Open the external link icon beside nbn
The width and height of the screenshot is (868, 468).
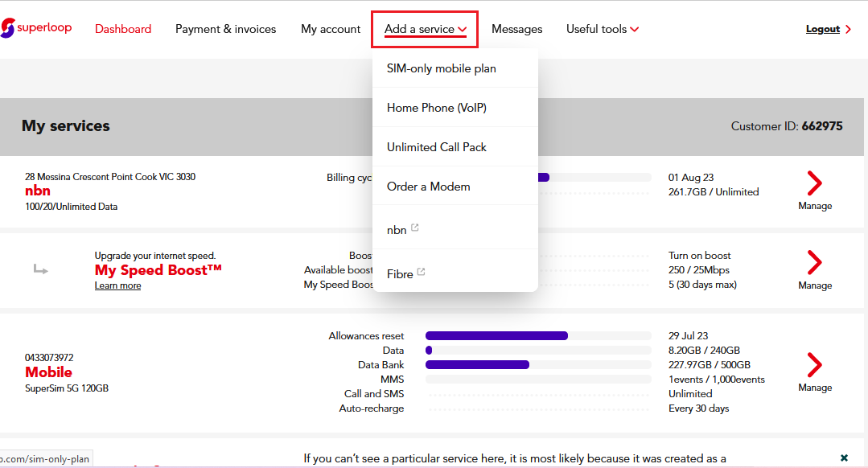[414, 228]
